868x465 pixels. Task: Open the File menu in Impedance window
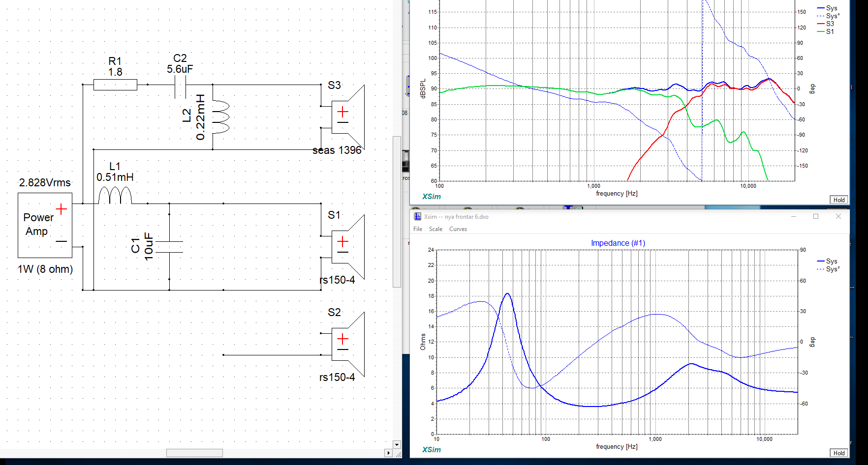click(418, 229)
